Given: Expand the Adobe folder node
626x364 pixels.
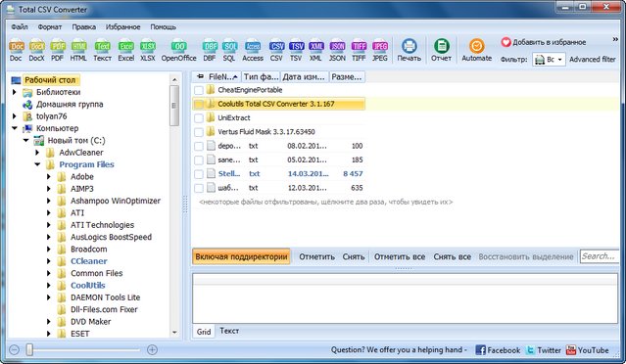Looking at the screenshot, I should point(49,176).
